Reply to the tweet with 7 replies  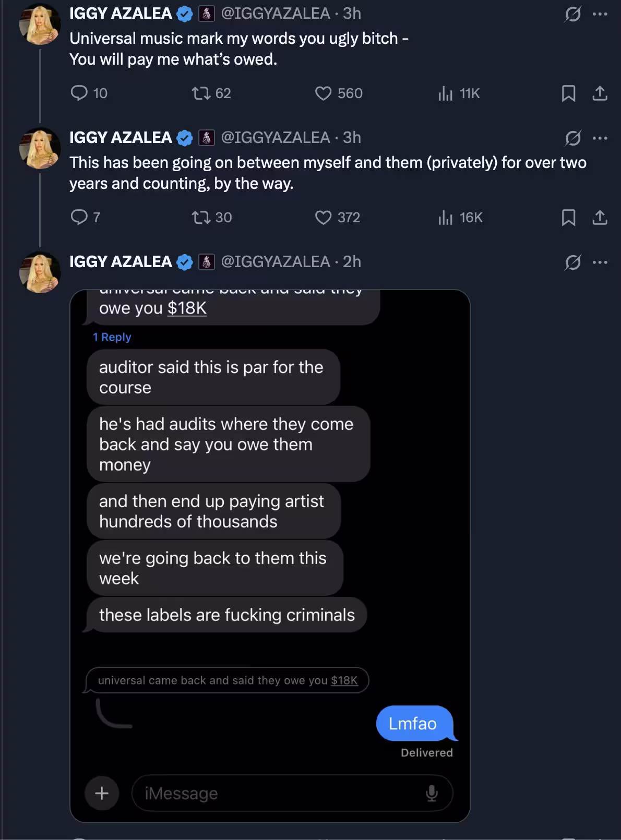[79, 217]
